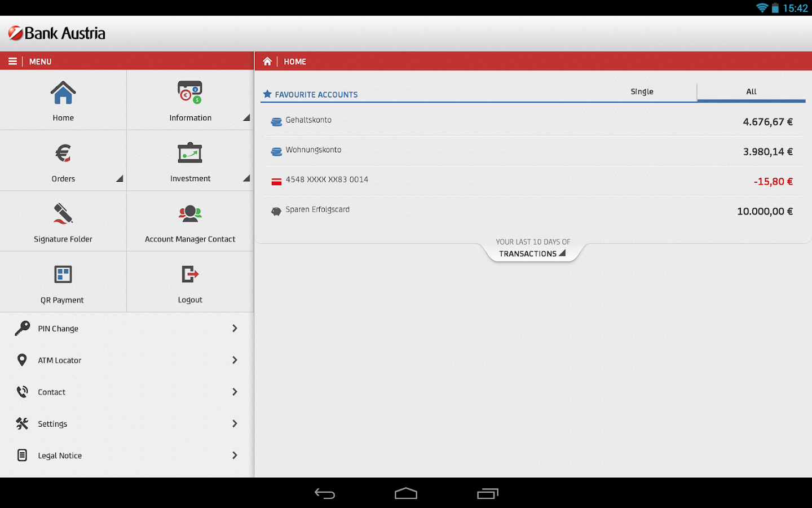Select the PIN Change menu label
Image resolution: width=812 pixels, height=508 pixels.
pyautogui.click(x=58, y=329)
